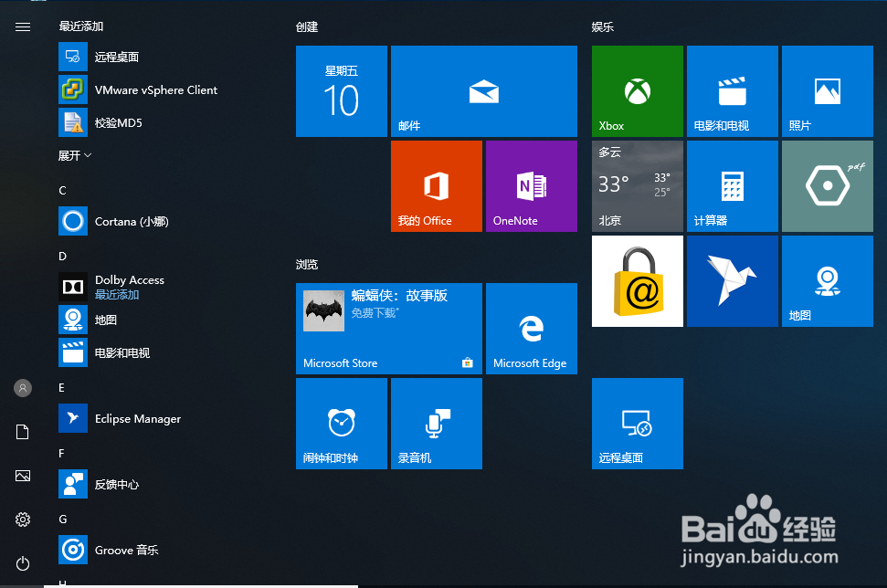Click the 展开 expand chevron
The height and width of the screenshot is (588, 887).
pos(71,155)
